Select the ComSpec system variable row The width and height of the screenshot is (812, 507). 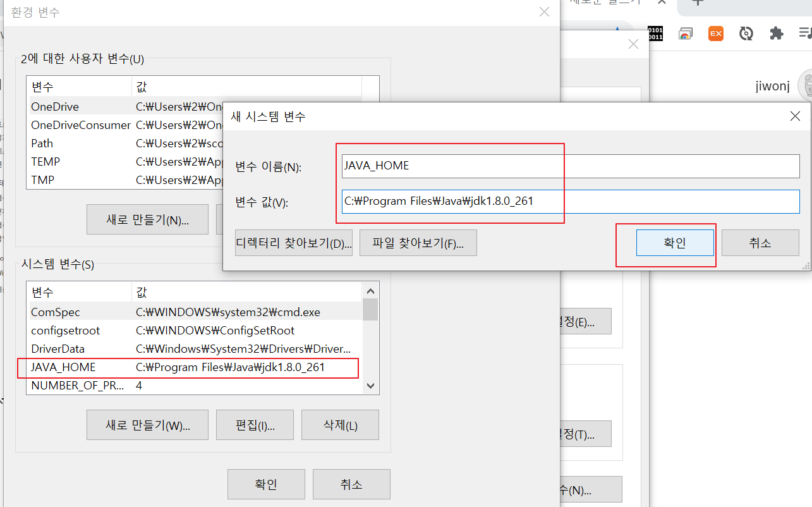pos(195,312)
